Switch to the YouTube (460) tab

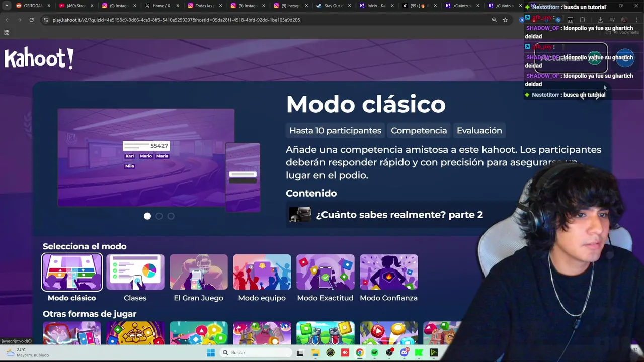pos(76,6)
